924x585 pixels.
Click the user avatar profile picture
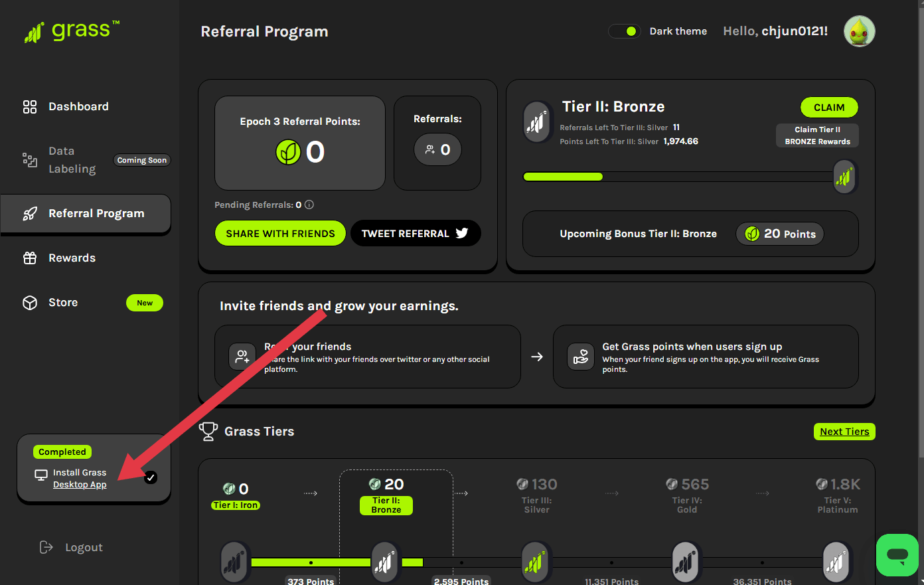coord(860,31)
